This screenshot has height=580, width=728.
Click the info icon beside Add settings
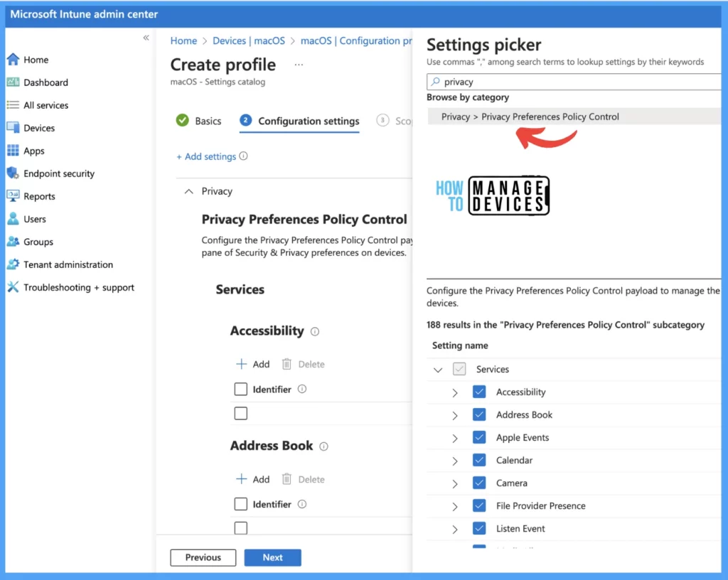pyautogui.click(x=243, y=156)
